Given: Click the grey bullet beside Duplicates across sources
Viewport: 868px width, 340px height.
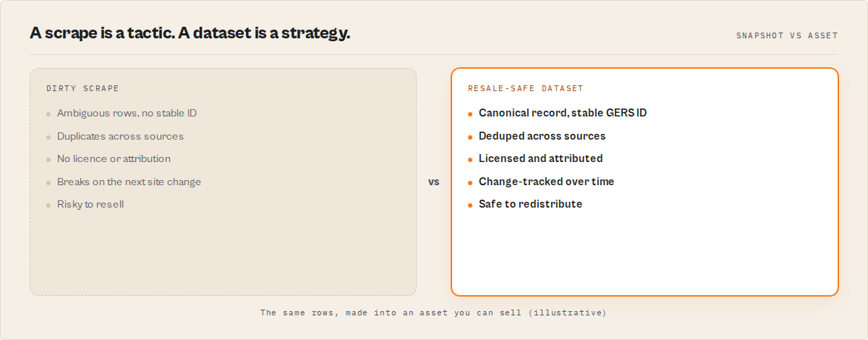Looking at the screenshot, I should pos(48,137).
